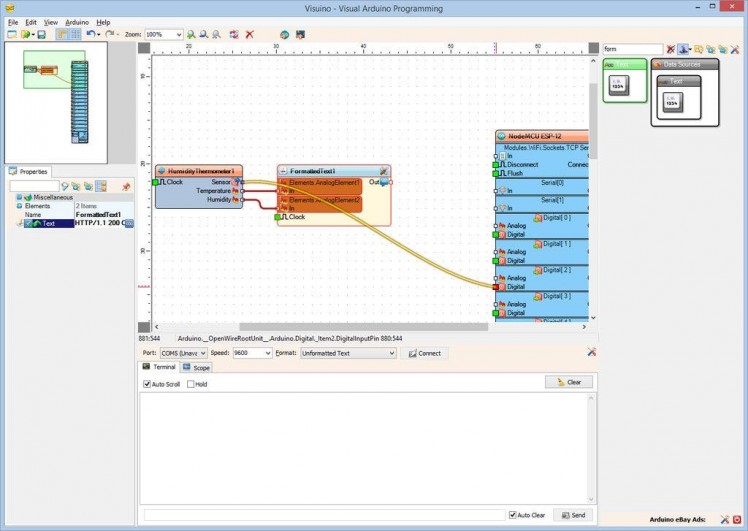Clear the component search filter icon
Image resolution: width=748 pixels, height=531 pixels.
tap(670, 48)
